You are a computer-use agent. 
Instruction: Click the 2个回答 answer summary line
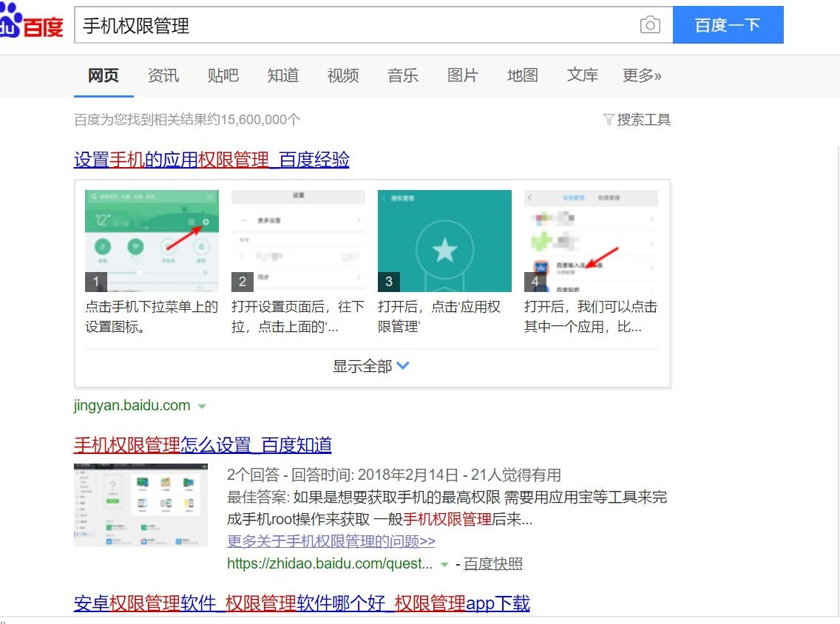tap(394, 475)
